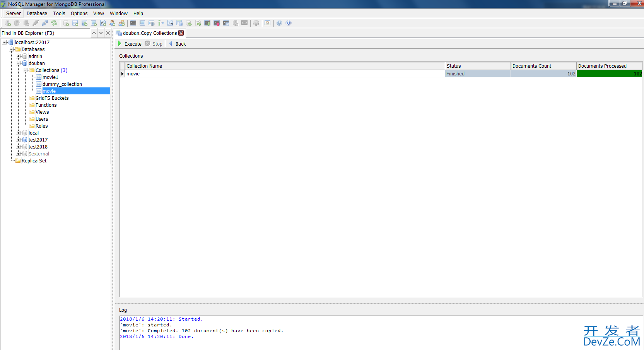Click the document with green arrow icon
This screenshot has height=350, width=644.
click(198, 23)
